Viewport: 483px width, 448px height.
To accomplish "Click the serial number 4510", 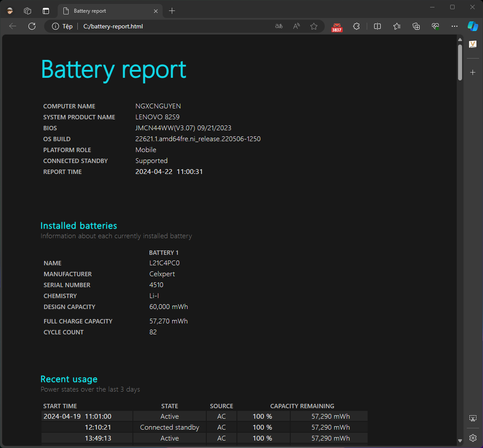I will (x=156, y=285).
